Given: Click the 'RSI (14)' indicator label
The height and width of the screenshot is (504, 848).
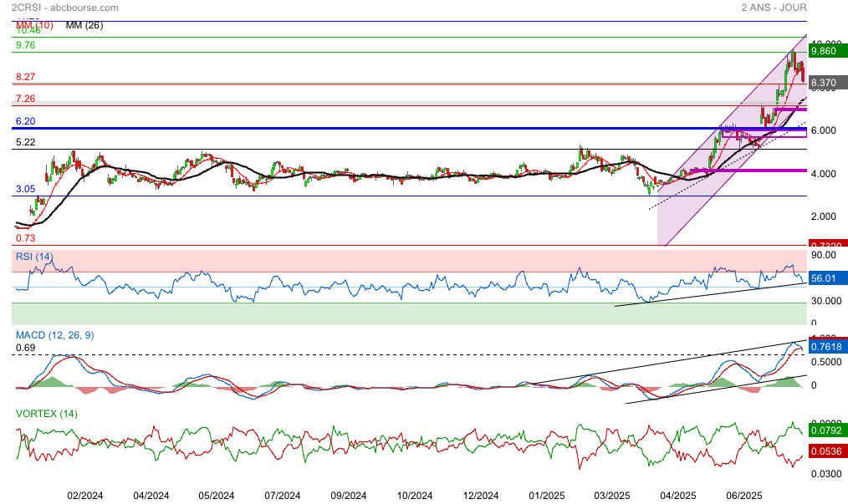Looking at the screenshot, I should click(34, 257).
